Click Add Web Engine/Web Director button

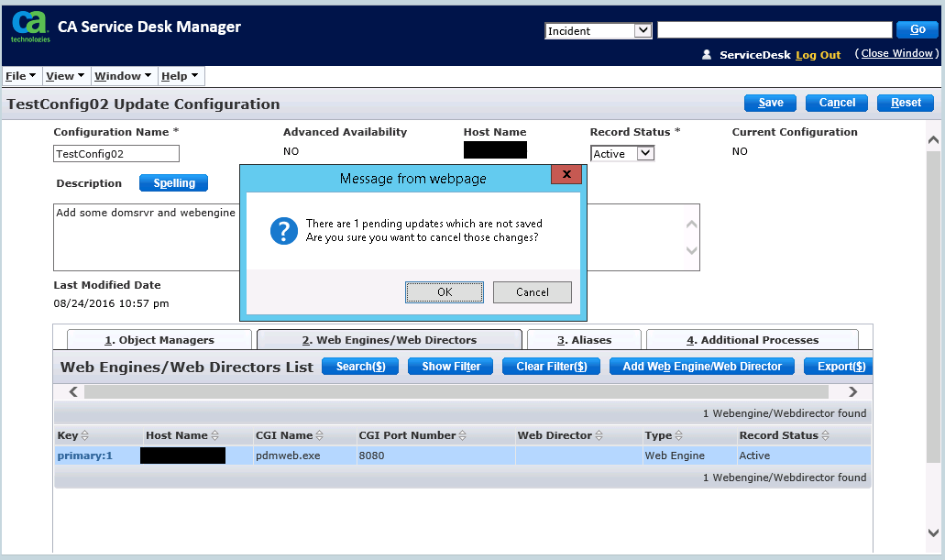[x=702, y=367]
